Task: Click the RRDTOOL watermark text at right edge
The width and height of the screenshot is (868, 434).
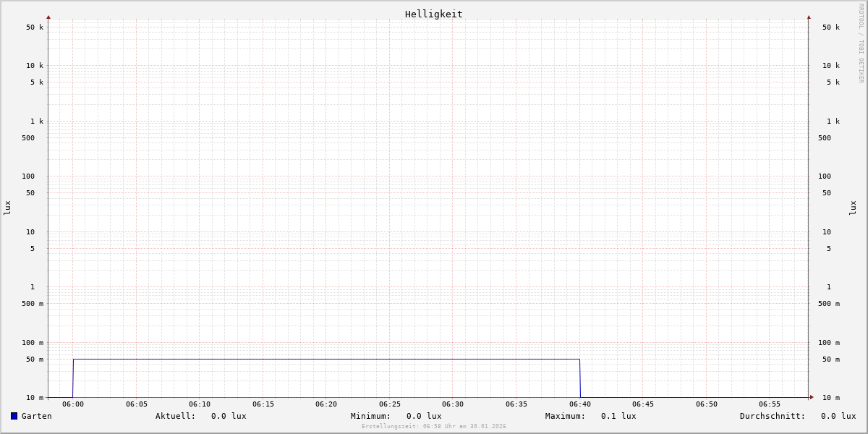Action: tap(861, 43)
